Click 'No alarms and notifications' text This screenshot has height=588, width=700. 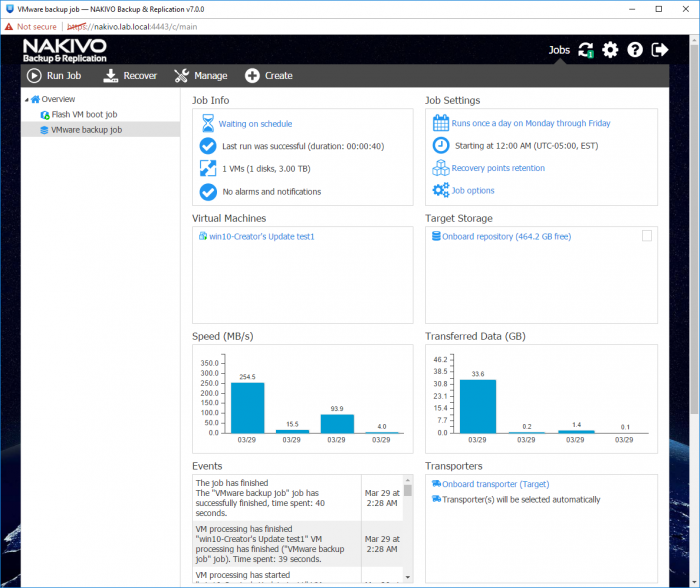click(x=272, y=192)
